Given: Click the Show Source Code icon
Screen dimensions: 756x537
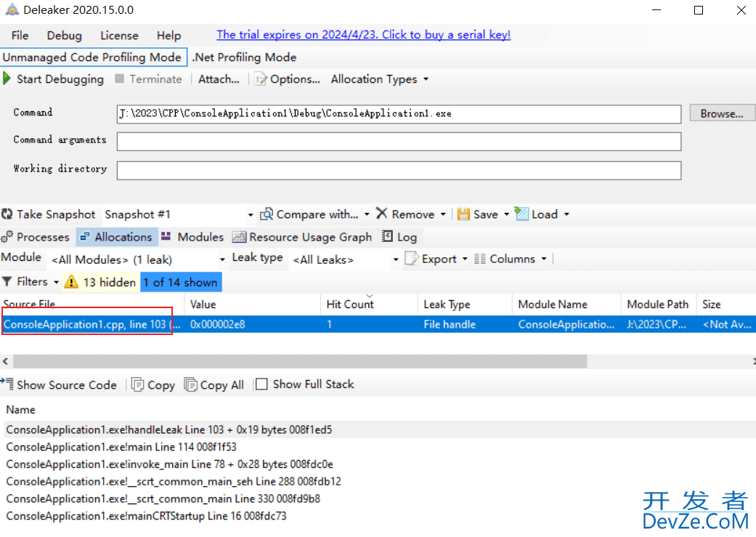Looking at the screenshot, I should coord(7,384).
